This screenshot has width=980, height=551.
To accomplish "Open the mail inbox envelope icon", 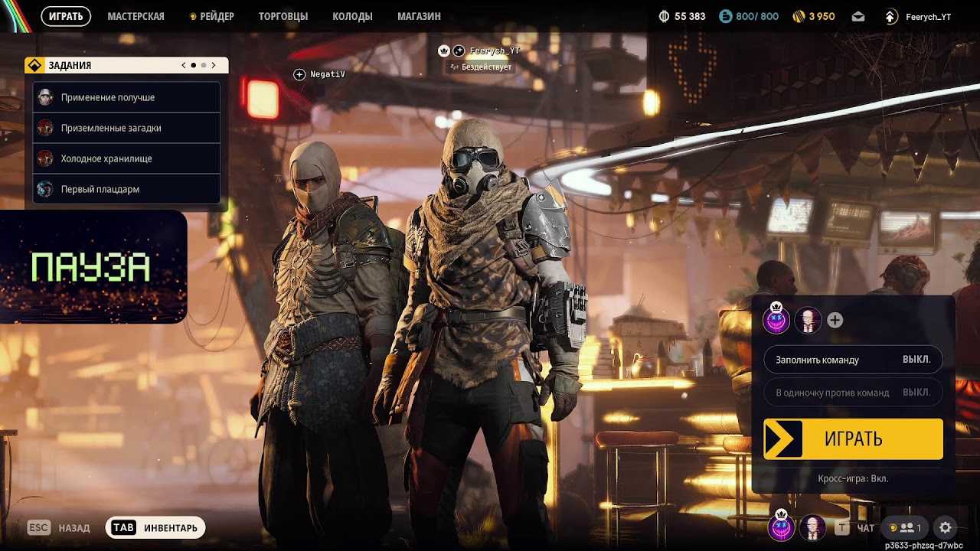I will pyautogui.click(x=858, y=16).
